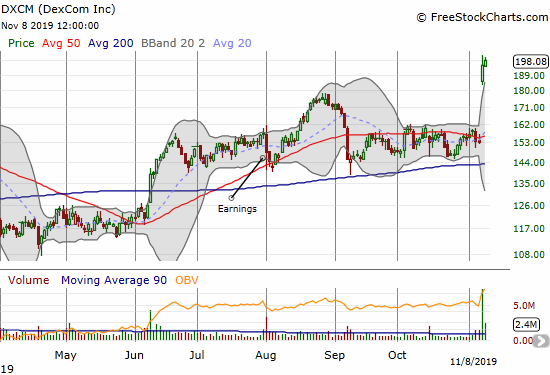This screenshot has width=550, height=375.
Task: Click the DXCM (DexCom Inc) chart title
Action: 58,9
